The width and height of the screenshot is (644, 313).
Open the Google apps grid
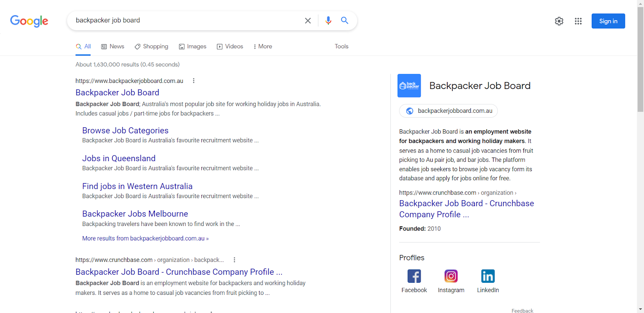tap(578, 21)
